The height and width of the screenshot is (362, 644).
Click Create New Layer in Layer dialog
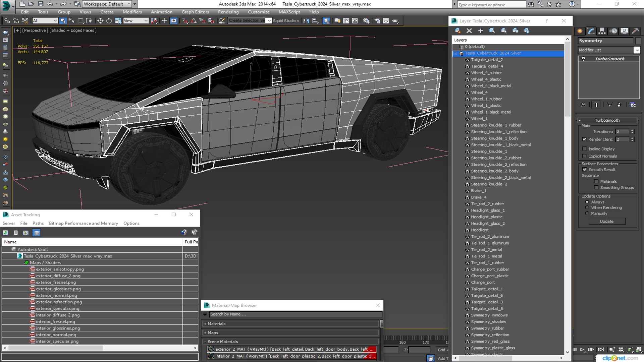(458, 31)
